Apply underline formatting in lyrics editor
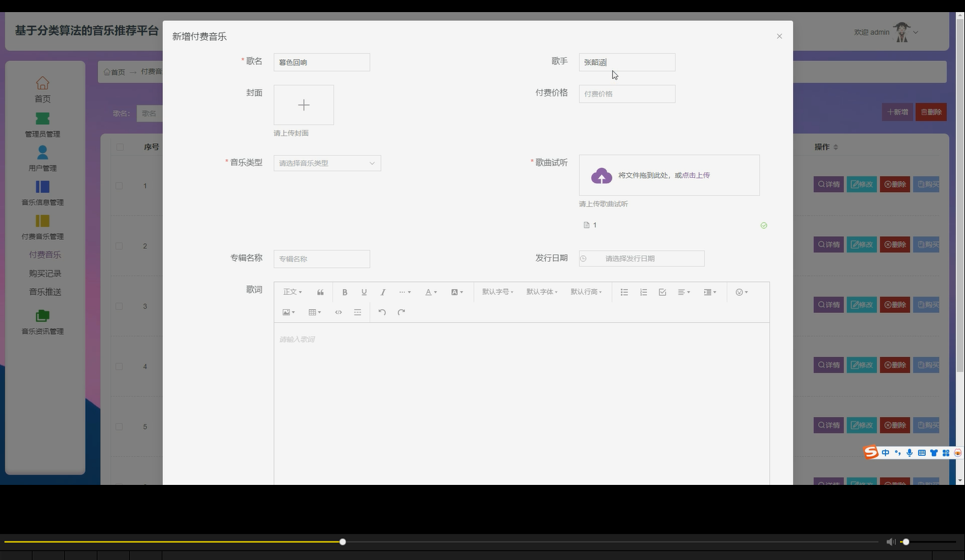The image size is (965, 560). coord(363,292)
